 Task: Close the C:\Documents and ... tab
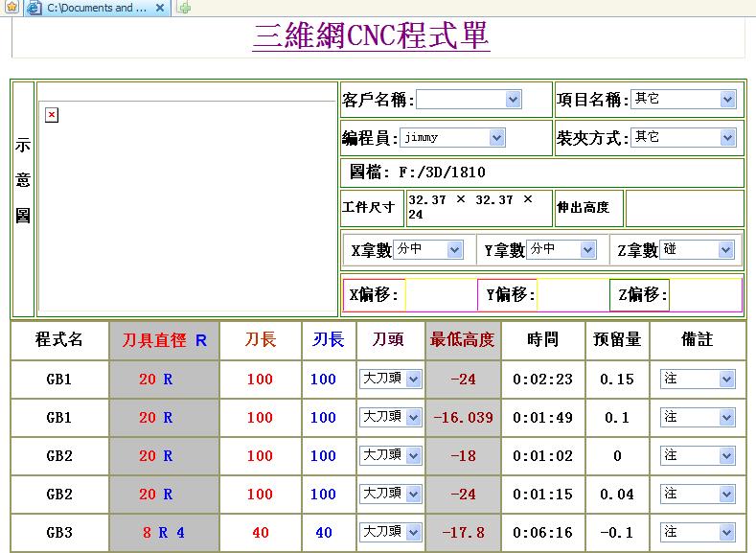[160, 8]
